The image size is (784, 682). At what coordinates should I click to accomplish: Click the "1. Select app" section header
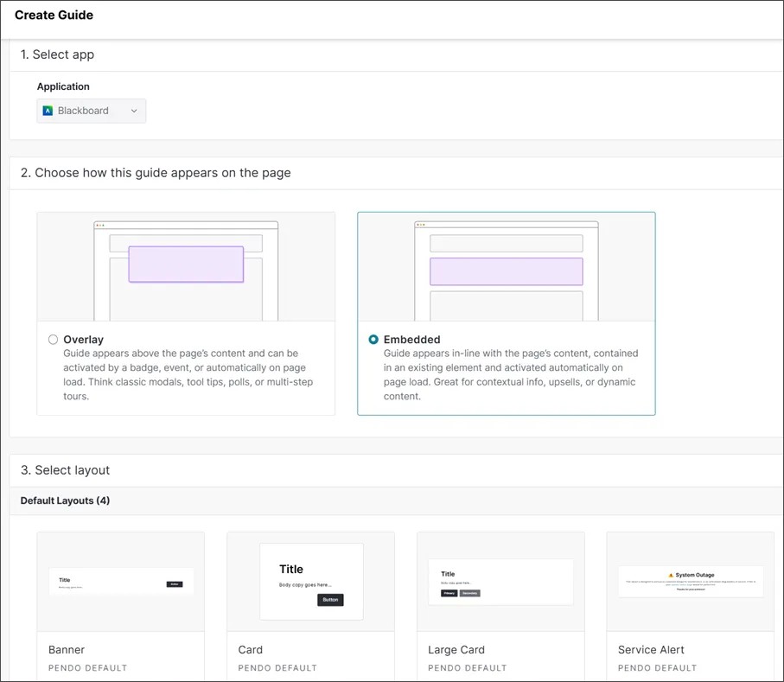(57, 54)
